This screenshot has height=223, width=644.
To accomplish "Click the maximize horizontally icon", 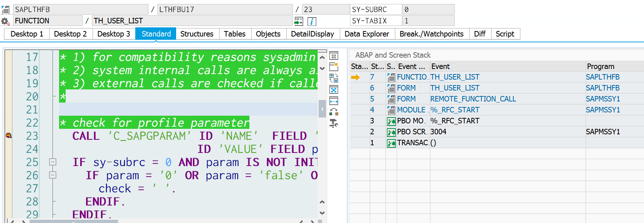I will pyautogui.click(x=334, y=101).
